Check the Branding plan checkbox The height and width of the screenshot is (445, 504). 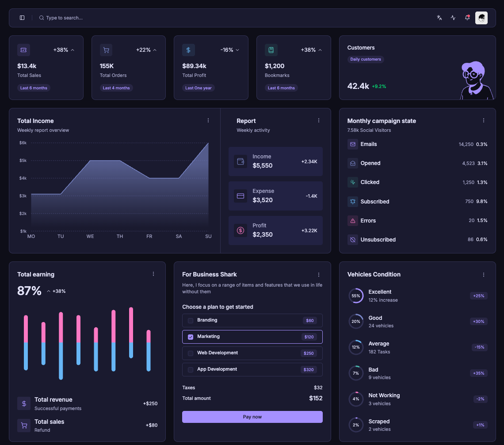(191, 320)
